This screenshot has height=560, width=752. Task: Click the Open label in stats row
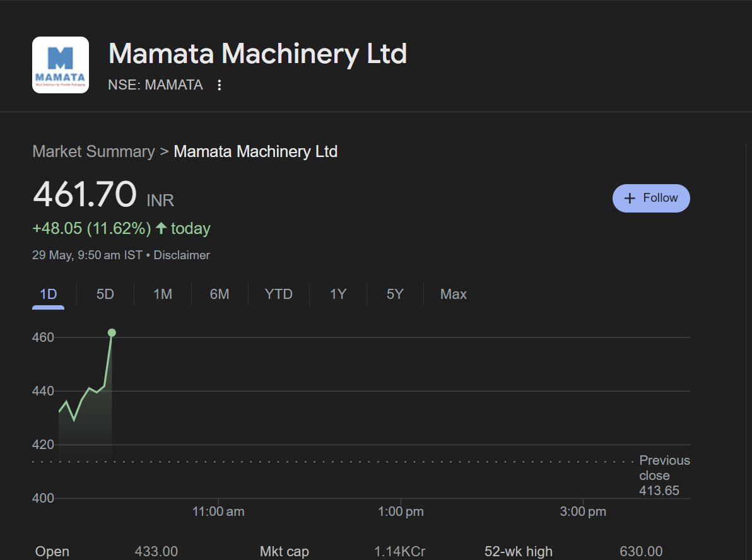[52, 551]
